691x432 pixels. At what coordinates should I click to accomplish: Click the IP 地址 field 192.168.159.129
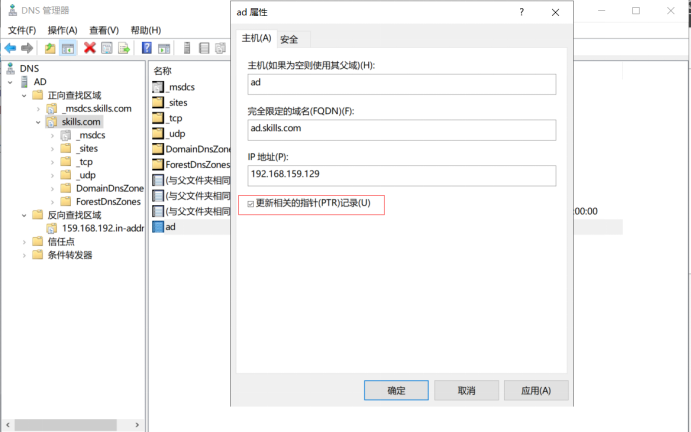click(x=401, y=175)
